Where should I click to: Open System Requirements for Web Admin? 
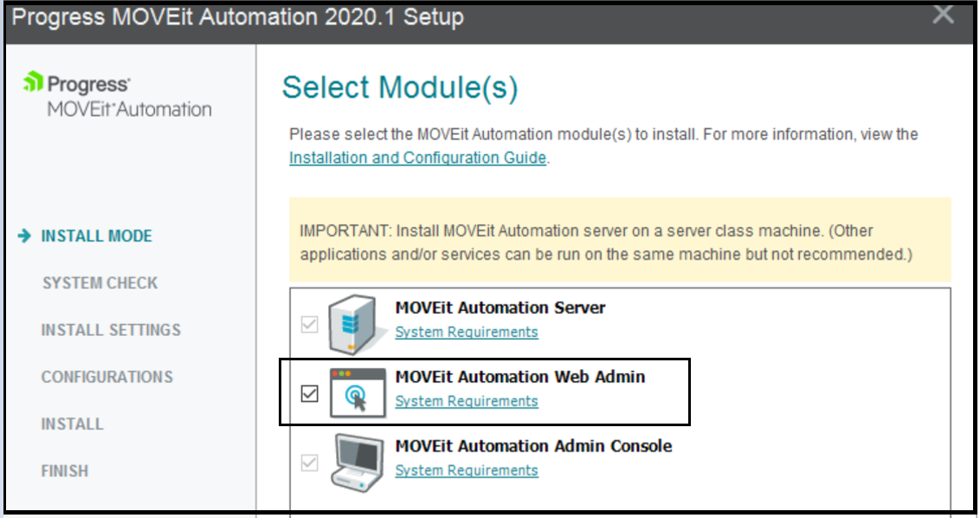467,401
